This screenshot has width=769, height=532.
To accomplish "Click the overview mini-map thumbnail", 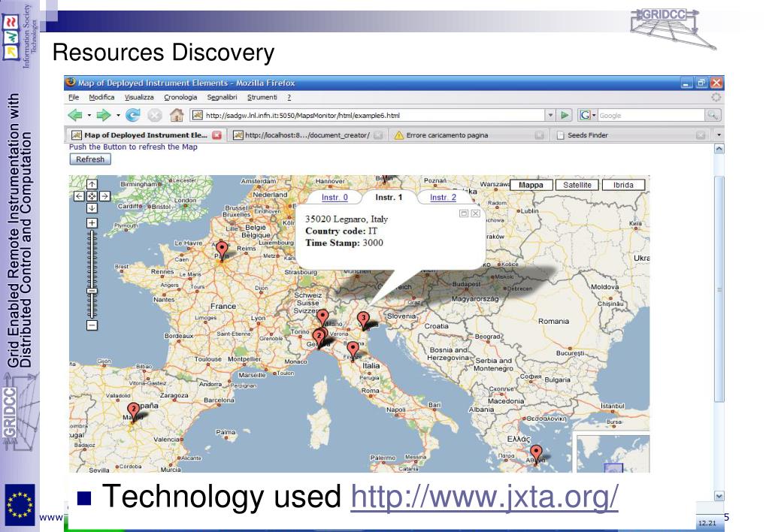I will point(611,452).
